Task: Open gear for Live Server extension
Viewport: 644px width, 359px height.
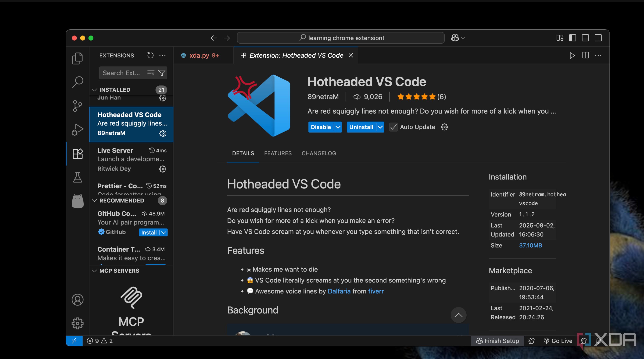Action: point(163,169)
